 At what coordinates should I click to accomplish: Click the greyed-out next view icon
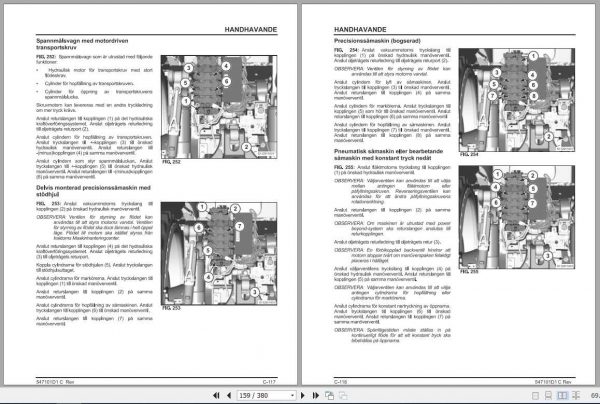[x=343, y=395]
